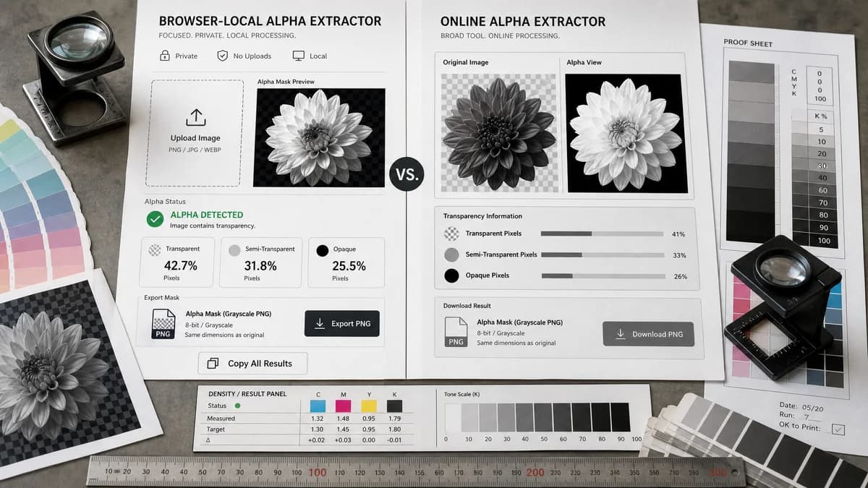Open the Alpha Mask Preview flower thumbnail
This screenshot has height=488, width=868.
[x=319, y=137]
